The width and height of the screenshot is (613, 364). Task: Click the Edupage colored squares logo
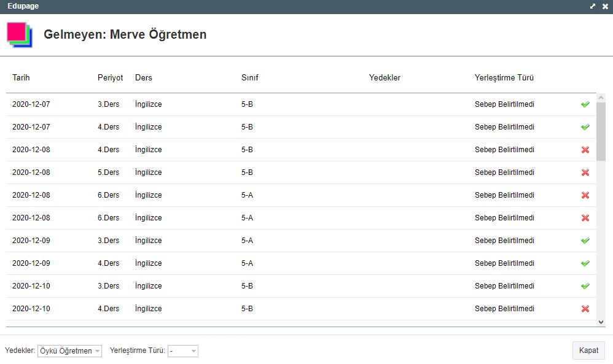click(x=19, y=34)
